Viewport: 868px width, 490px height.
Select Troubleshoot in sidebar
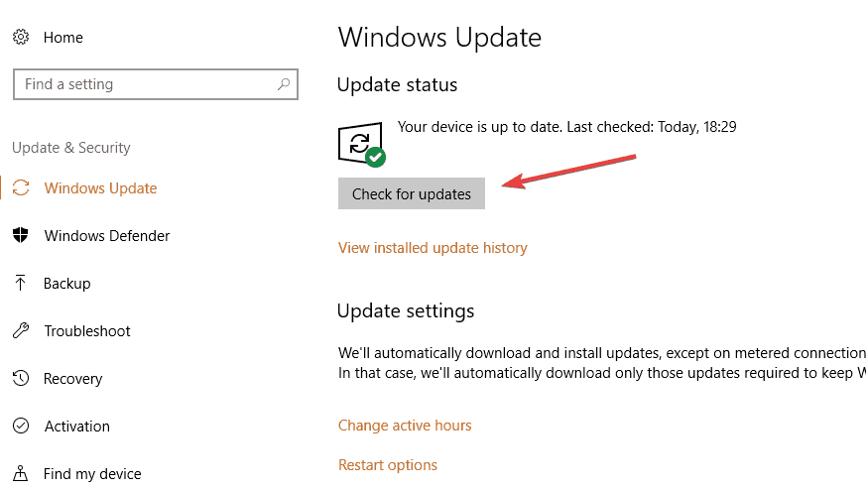click(87, 330)
